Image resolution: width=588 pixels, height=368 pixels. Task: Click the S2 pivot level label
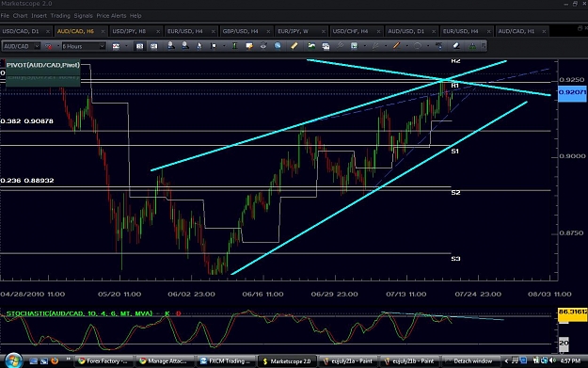click(x=455, y=192)
